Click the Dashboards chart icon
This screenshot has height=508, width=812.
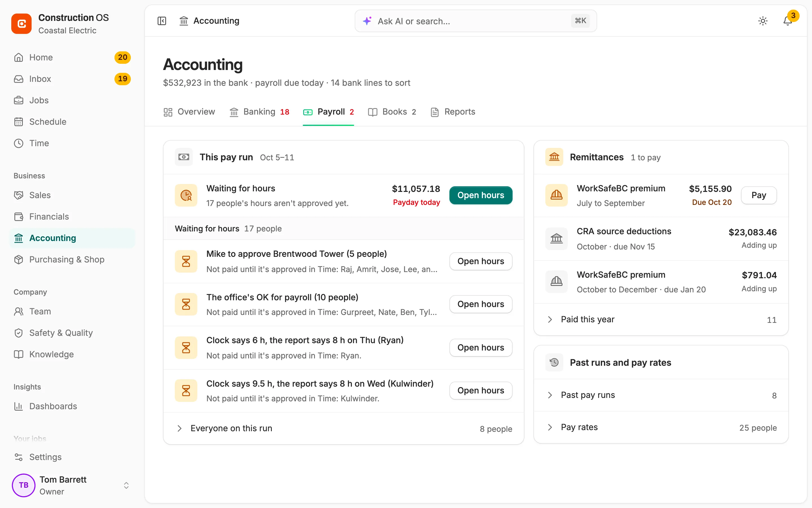(x=19, y=406)
